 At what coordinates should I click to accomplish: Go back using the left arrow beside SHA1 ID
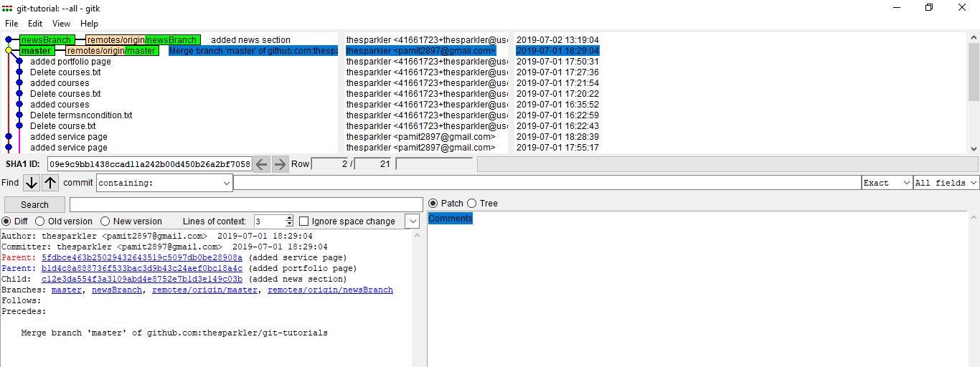262,164
